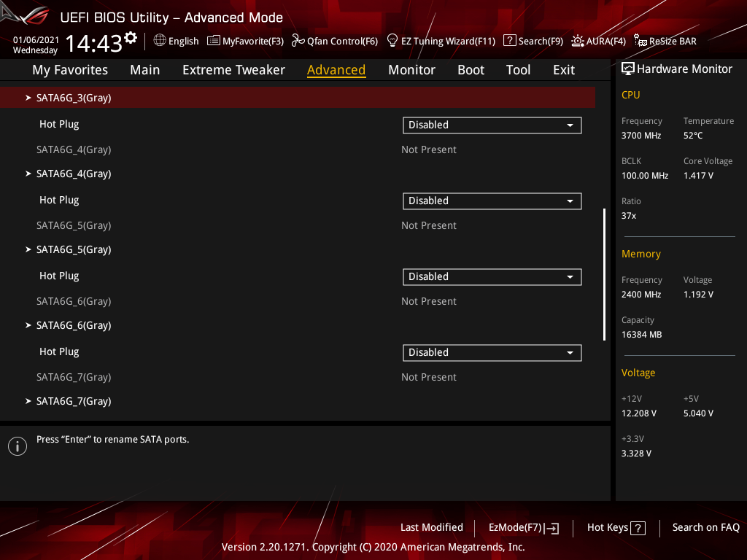The width and height of the screenshot is (747, 560).
Task: Click CPU temperature value 52°C
Action: pyautogui.click(x=693, y=136)
